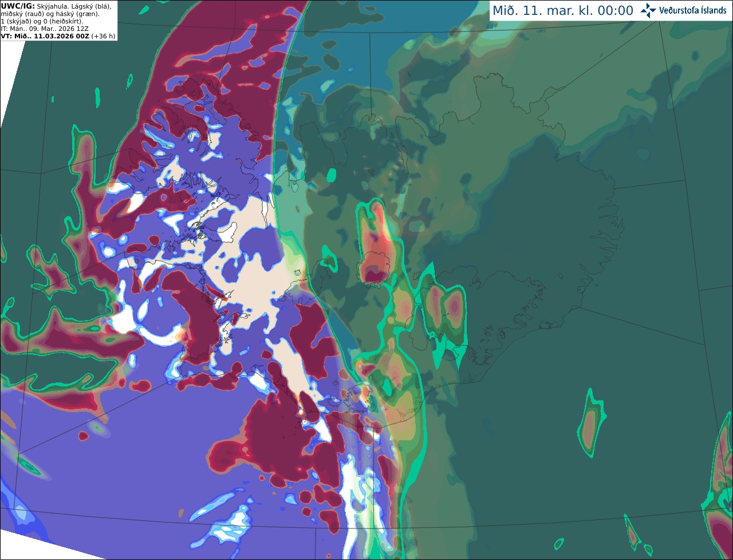Click the 'Veðurstofa Íslands' logo text
Image resolution: width=733 pixels, height=560 pixels.
pos(693,10)
